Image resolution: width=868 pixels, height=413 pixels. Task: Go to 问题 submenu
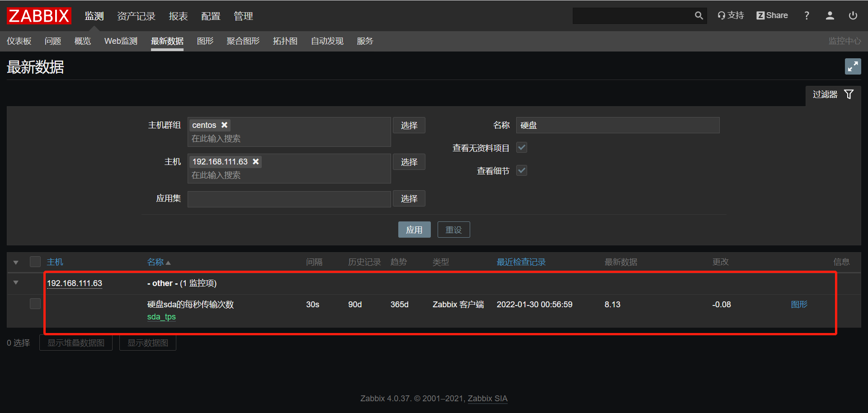[x=53, y=41]
